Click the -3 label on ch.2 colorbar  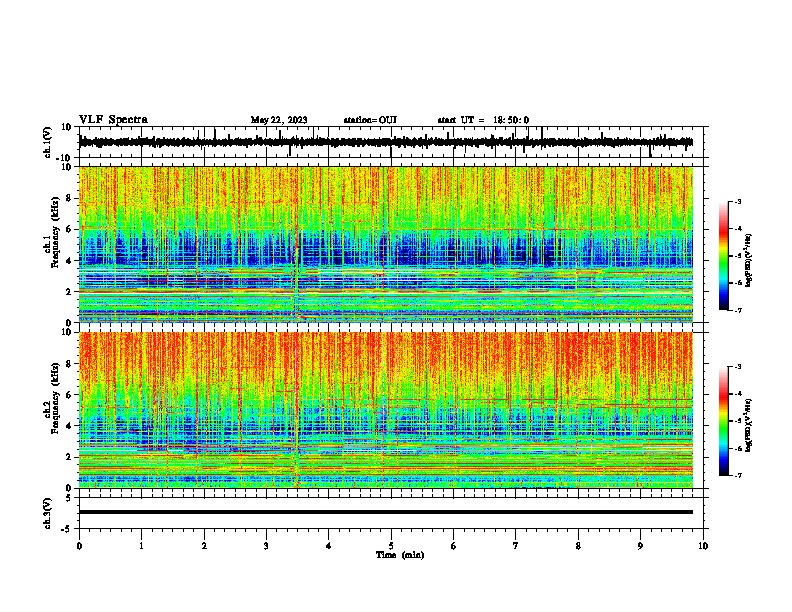(738, 367)
